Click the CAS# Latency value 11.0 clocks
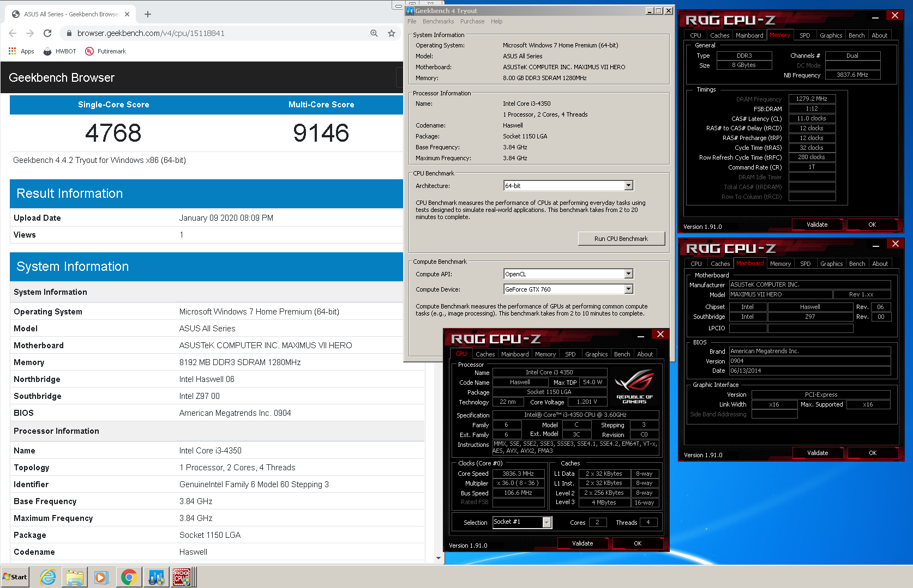Screen dimensions: 913x588 [812, 119]
